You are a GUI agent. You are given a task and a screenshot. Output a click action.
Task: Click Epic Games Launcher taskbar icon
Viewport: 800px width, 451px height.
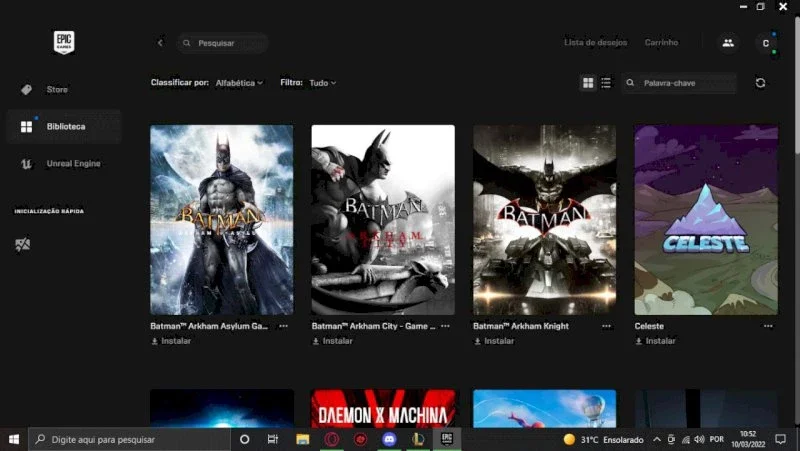point(447,439)
